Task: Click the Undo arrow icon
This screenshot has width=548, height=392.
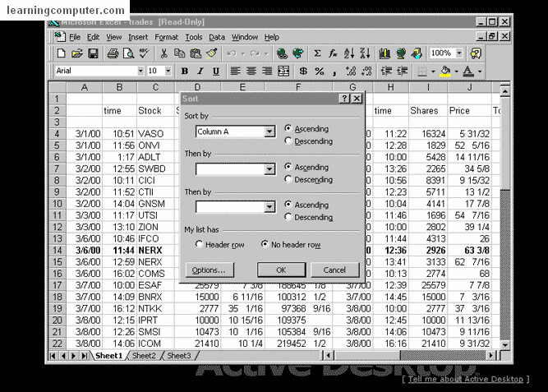Action: 232,53
